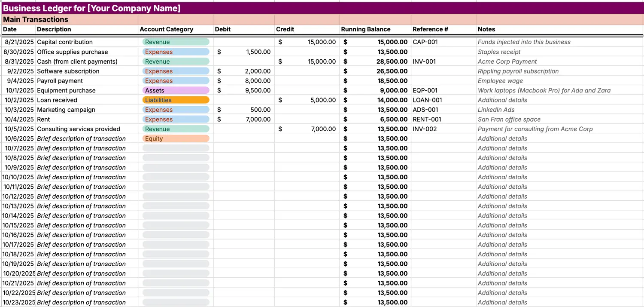This screenshot has height=307, width=644.
Task: Open the Expenses dropdown for Office supplies purchase
Action: 176,52
